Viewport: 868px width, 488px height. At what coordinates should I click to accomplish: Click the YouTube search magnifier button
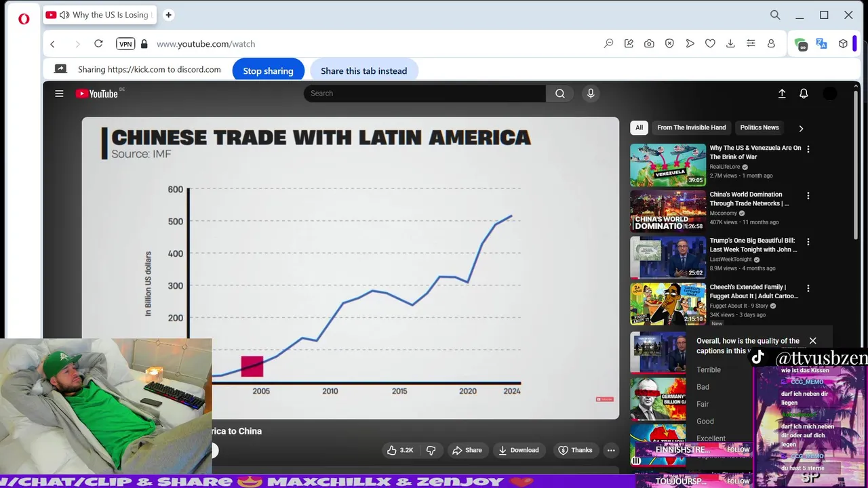click(560, 94)
